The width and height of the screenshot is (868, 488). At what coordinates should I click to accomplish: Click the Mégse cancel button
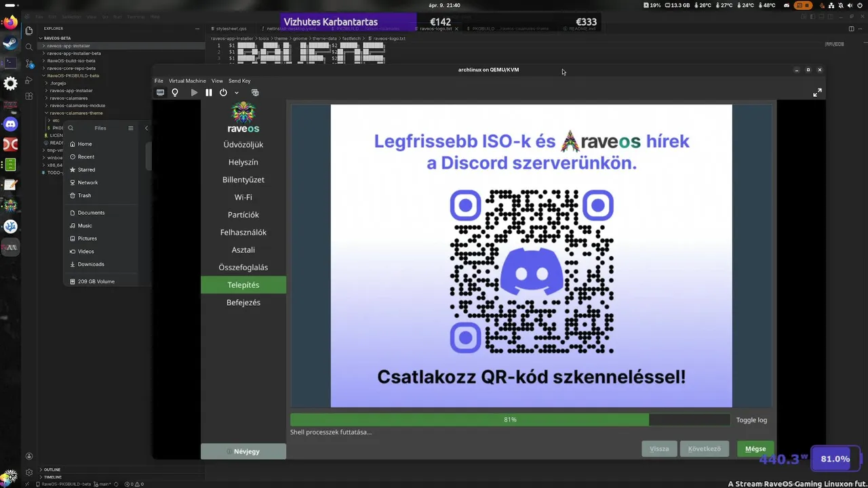click(x=755, y=449)
